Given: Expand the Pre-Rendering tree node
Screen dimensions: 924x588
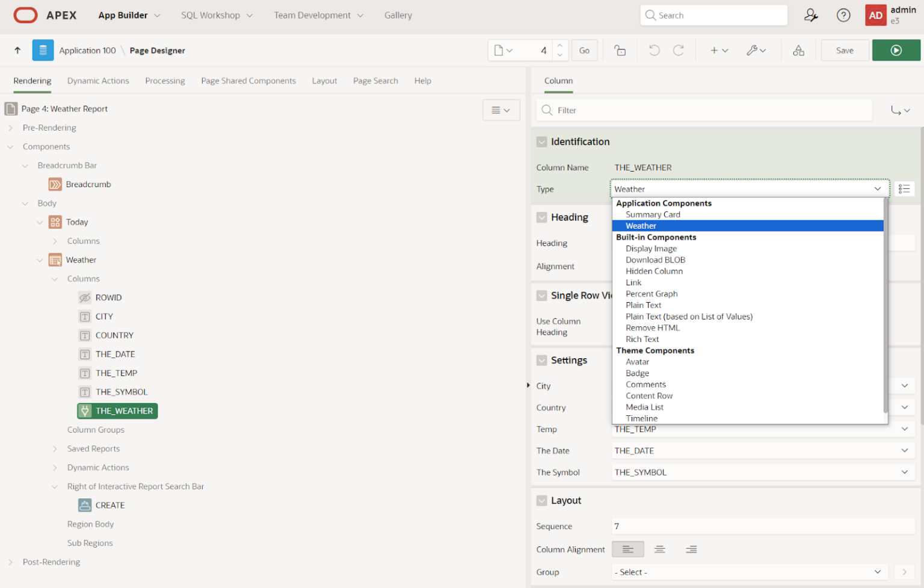Looking at the screenshot, I should coord(10,128).
